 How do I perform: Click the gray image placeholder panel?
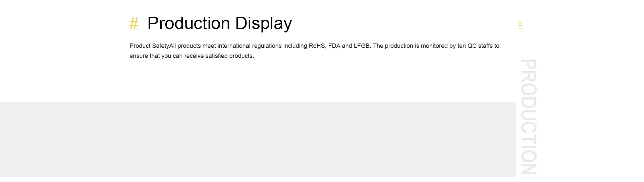tap(258, 140)
